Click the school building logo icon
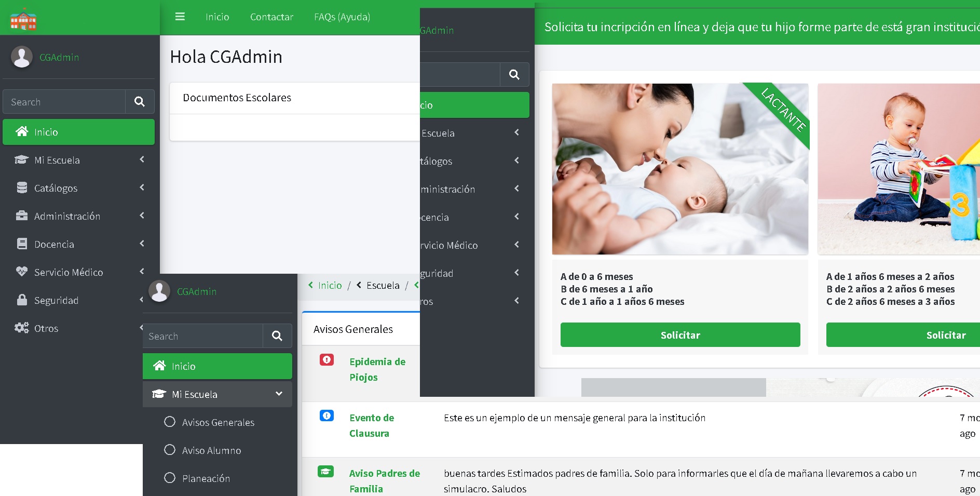The image size is (980, 496). tap(23, 19)
